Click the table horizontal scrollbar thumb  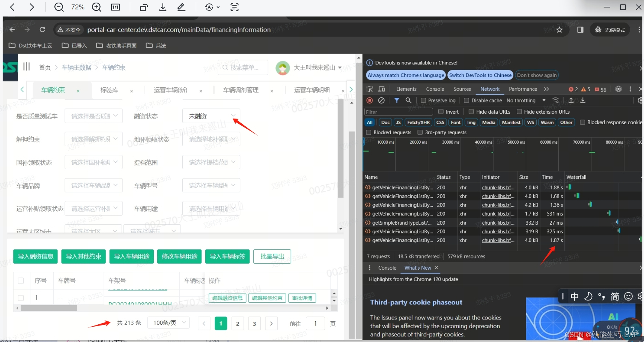(x=49, y=308)
